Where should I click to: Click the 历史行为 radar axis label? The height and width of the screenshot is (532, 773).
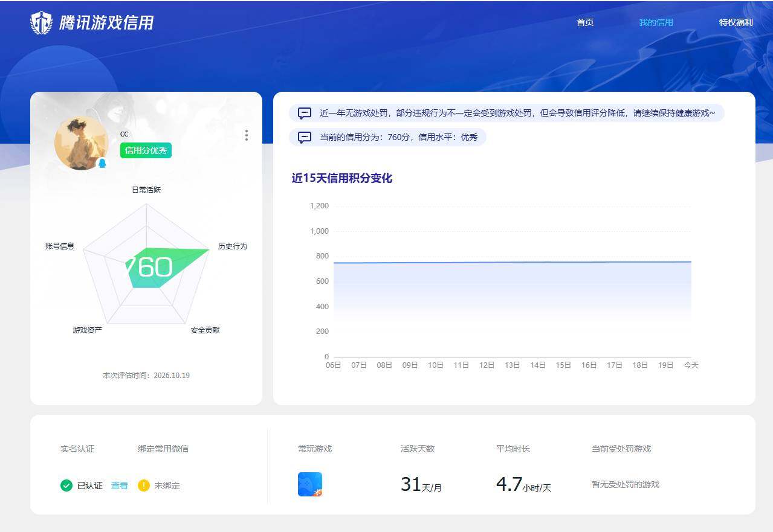pos(233,246)
